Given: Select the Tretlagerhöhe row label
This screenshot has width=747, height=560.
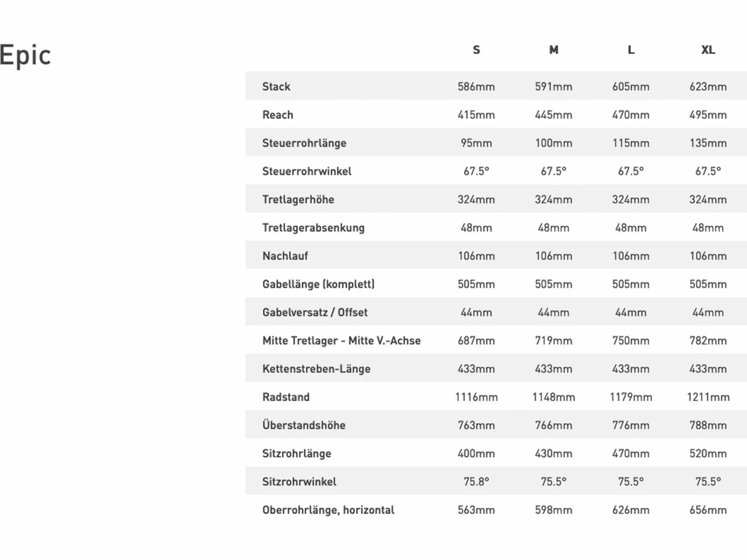Looking at the screenshot, I should click(x=298, y=200).
